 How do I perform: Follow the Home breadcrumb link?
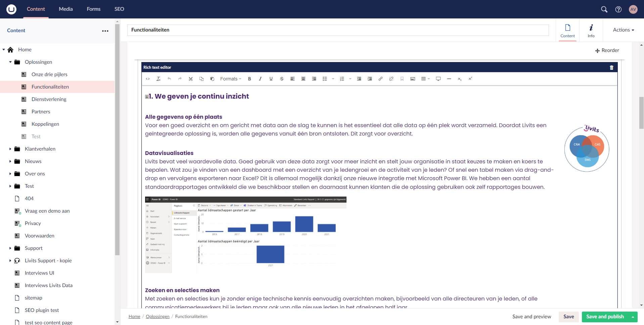tap(134, 317)
